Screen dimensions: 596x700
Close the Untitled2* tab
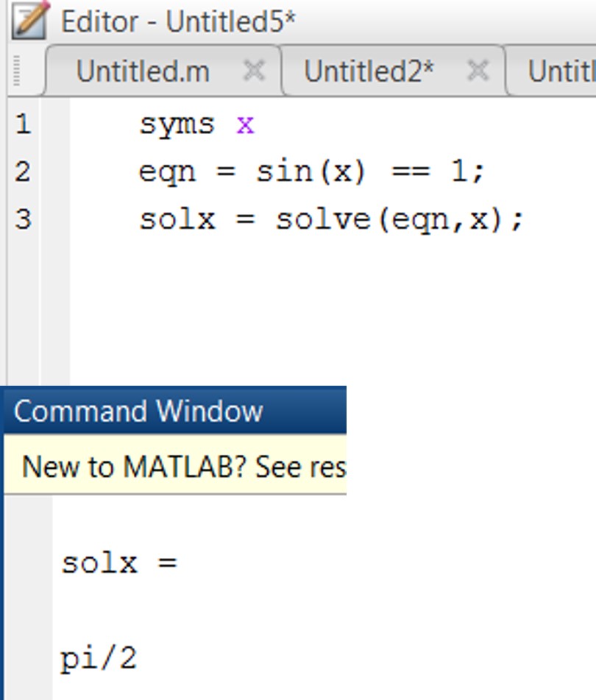pyautogui.click(x=478, y=71)
